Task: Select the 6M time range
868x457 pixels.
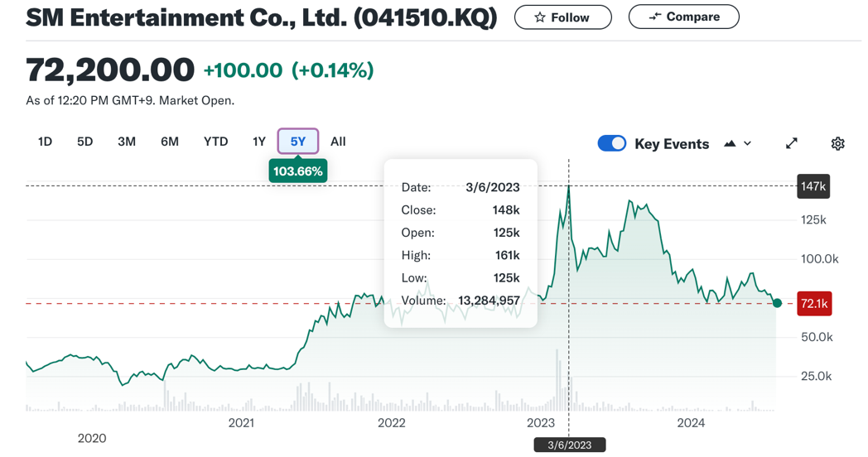Action: (170, 142)
